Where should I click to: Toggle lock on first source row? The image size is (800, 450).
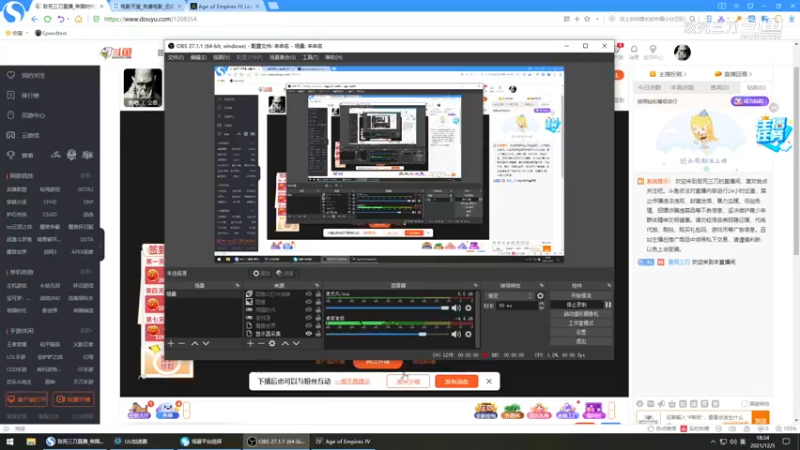pos(318,294)
